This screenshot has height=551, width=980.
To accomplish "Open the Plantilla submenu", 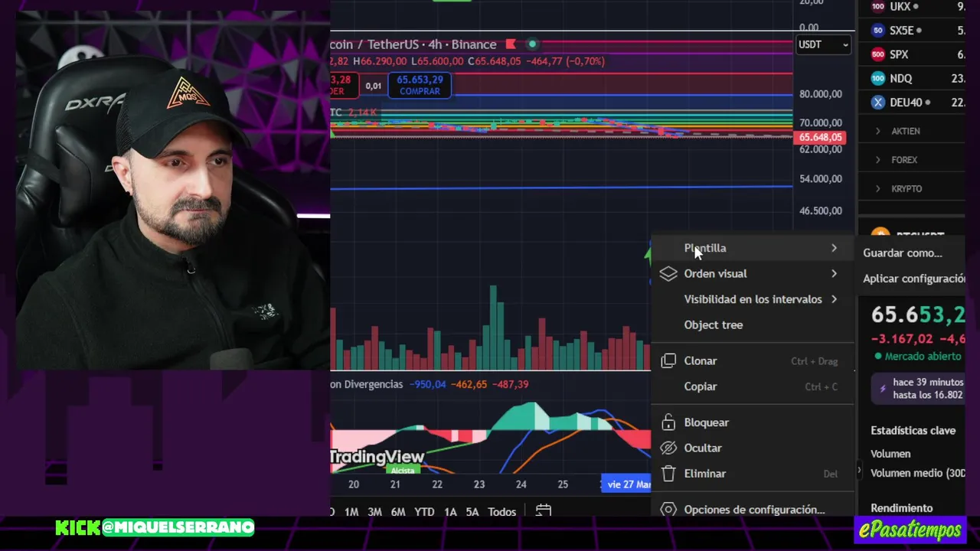I will (752, 248).
